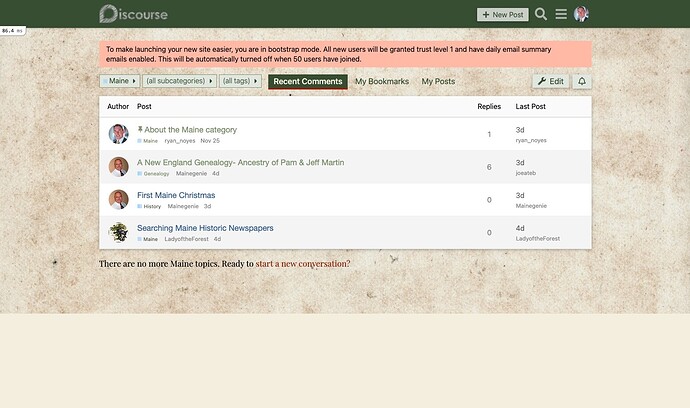The width and height of the screenshot is (690, 408).
Task: Click the 86.4 ms profiler badge
Action: pos(13,31)
